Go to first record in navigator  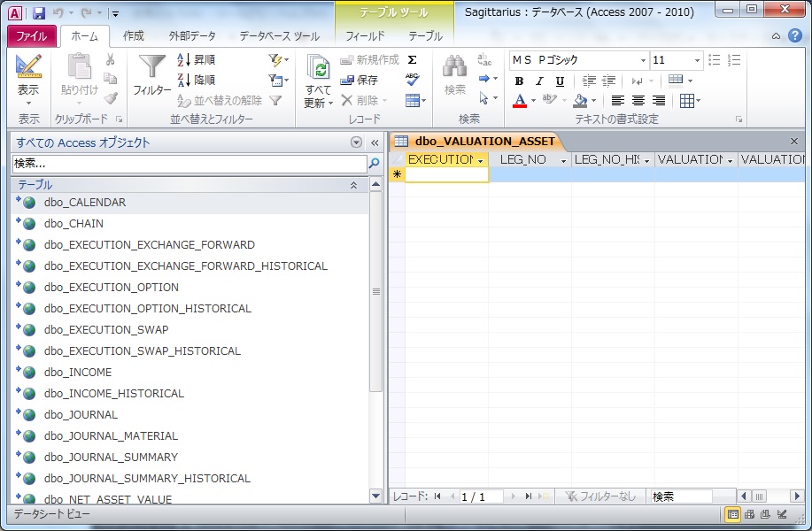437,496
